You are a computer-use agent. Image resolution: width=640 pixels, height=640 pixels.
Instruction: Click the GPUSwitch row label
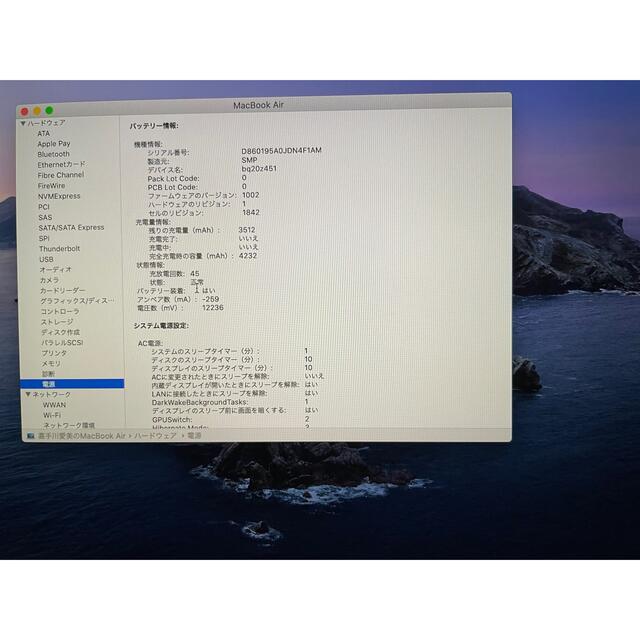(172, 420)
